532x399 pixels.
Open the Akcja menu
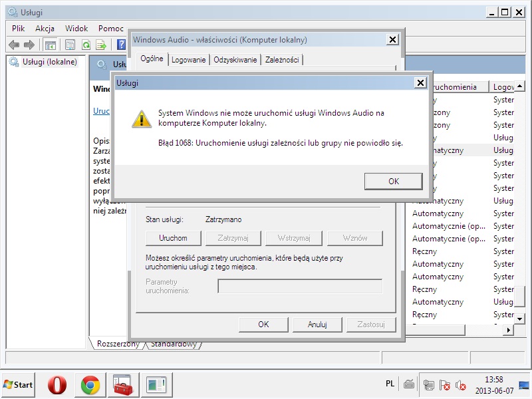(45, 29)
